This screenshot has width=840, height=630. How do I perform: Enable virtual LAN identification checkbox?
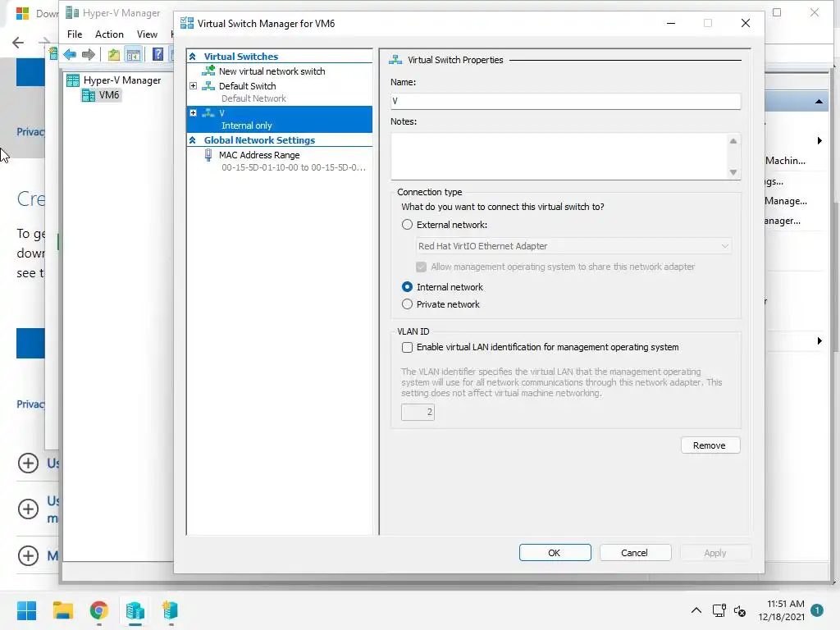pyautogui.click(x=407, y=347)
